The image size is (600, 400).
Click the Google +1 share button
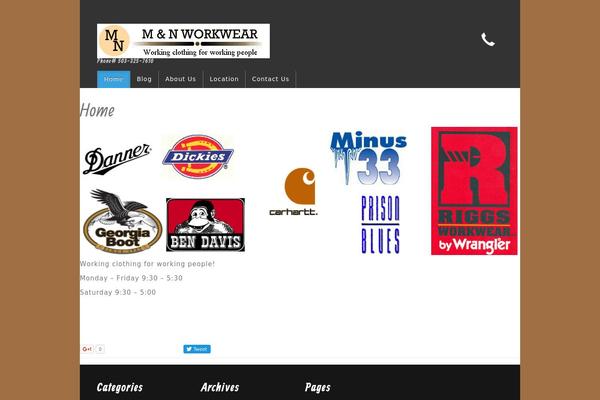pyautogui.click(x=88, y=349)
